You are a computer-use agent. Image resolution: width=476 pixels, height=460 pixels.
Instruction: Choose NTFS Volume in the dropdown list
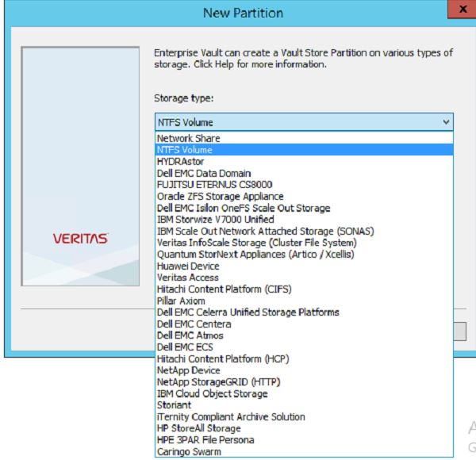[x=184, y=150]
